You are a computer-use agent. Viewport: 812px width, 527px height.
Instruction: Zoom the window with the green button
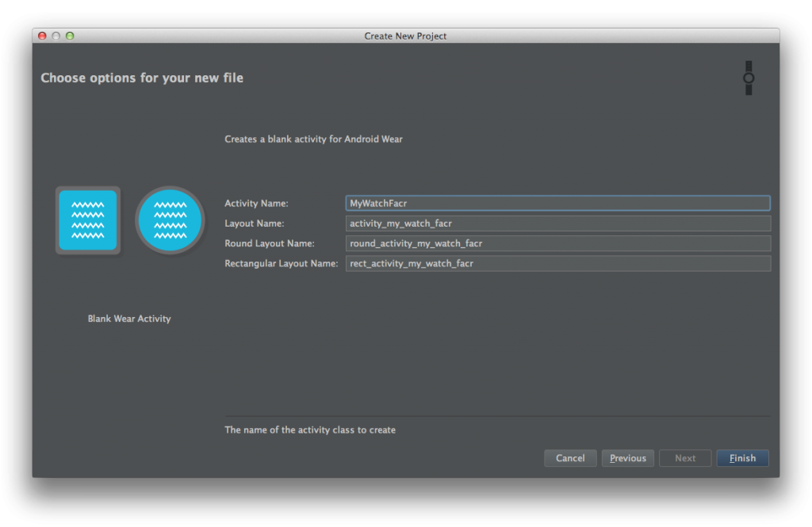click(70, 36)
